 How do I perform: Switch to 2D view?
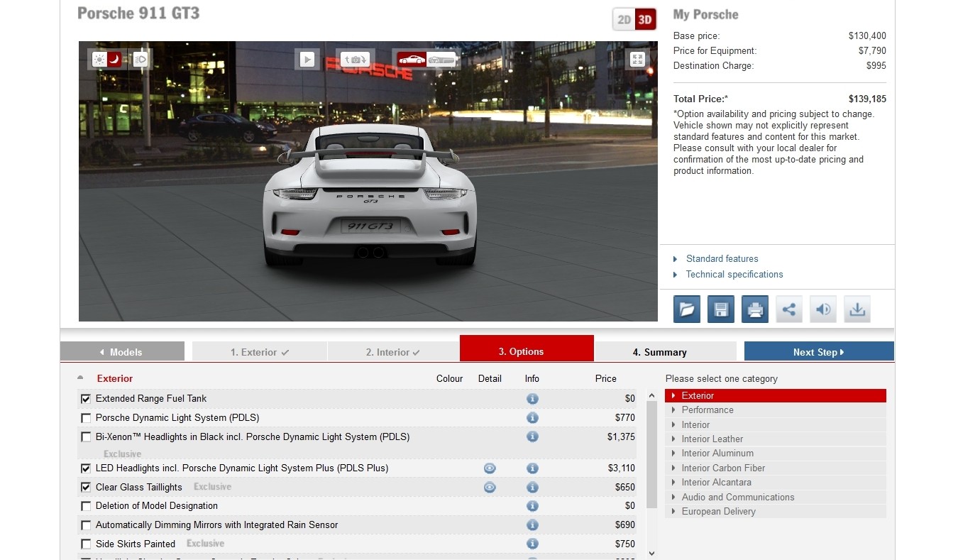point(624,20)
